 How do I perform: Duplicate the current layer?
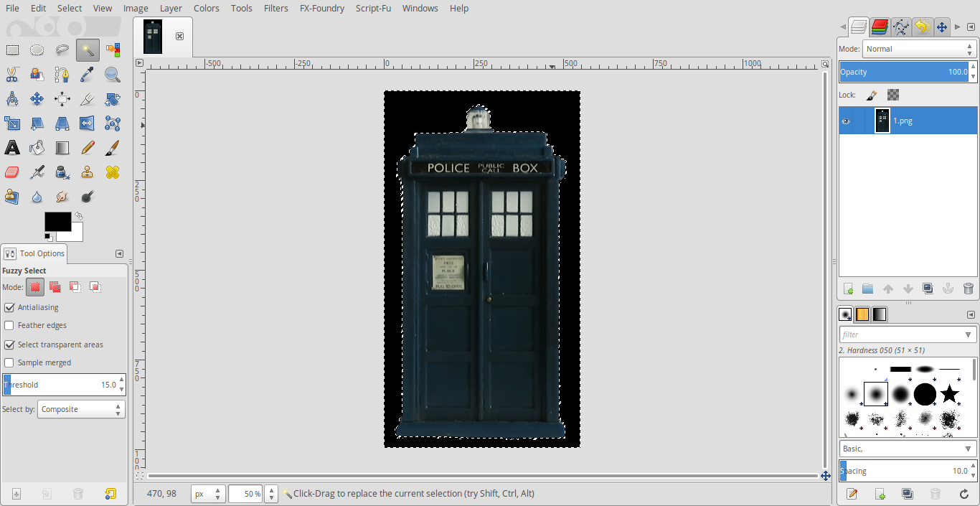(x=928, y=289)
